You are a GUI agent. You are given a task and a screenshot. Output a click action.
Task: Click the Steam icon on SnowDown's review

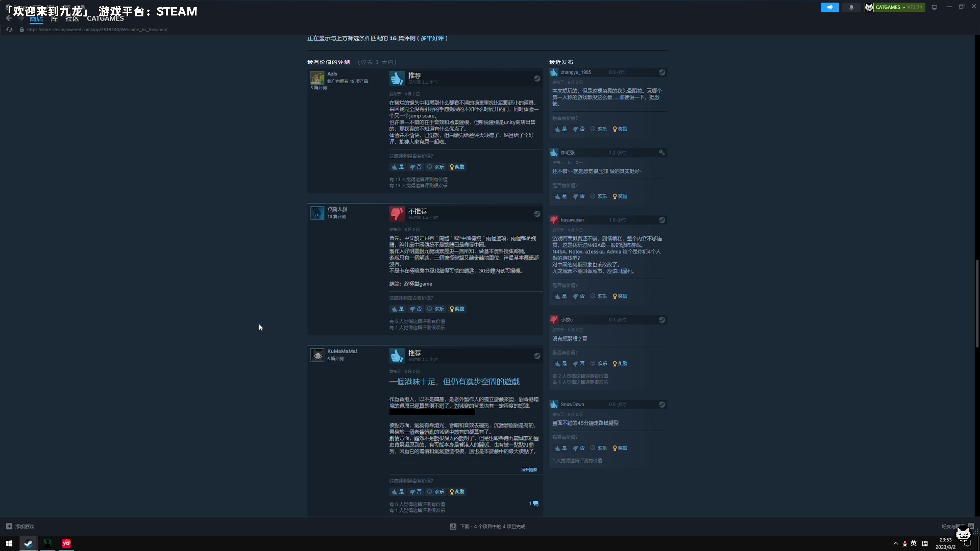click(662, 405)
